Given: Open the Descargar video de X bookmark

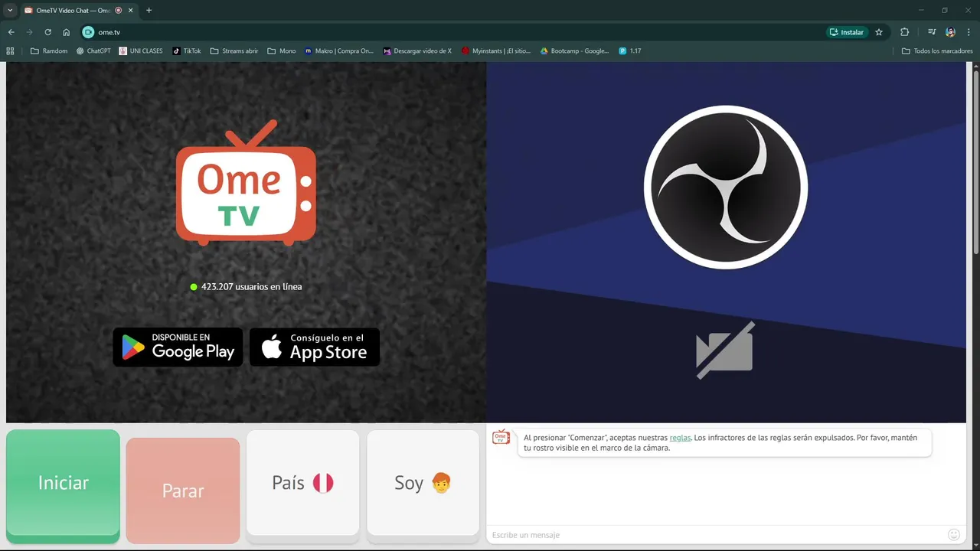Looking at the screenshot, I should pyautogui.click(x=418, y=51).
